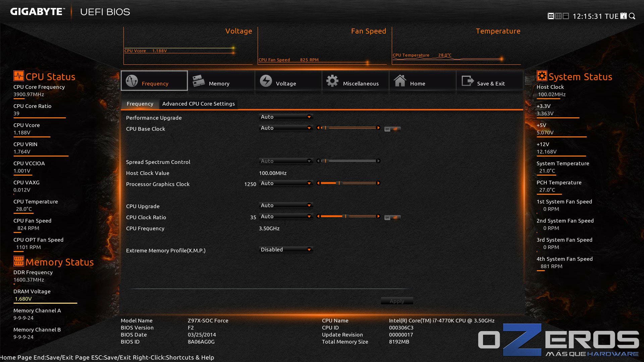Click the Apply button
This screenshot has height=362, width=644.
[397, 301]
